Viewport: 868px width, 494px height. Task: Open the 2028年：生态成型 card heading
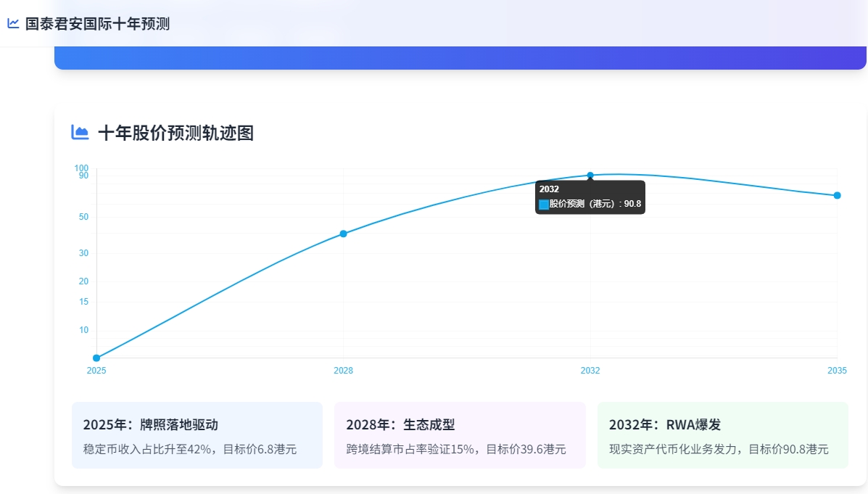(400, 425)
